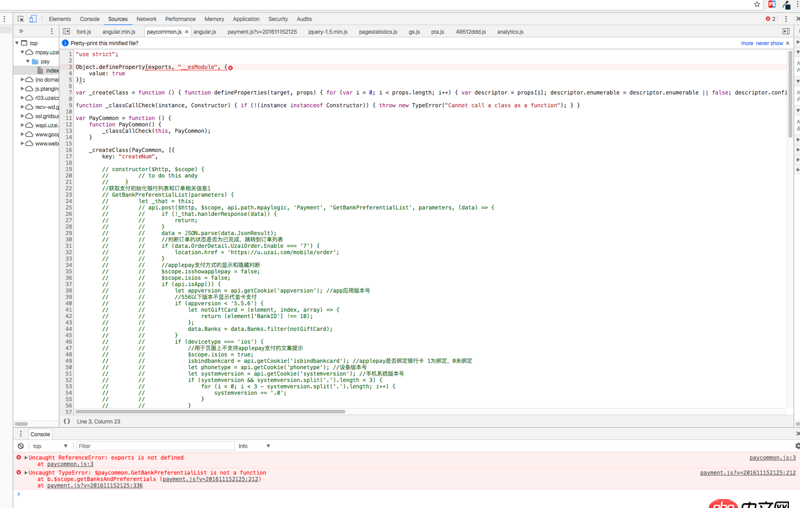800x508 pixels.
Task: Open the 49512ddd.js file tab
Action: [470, 32]
